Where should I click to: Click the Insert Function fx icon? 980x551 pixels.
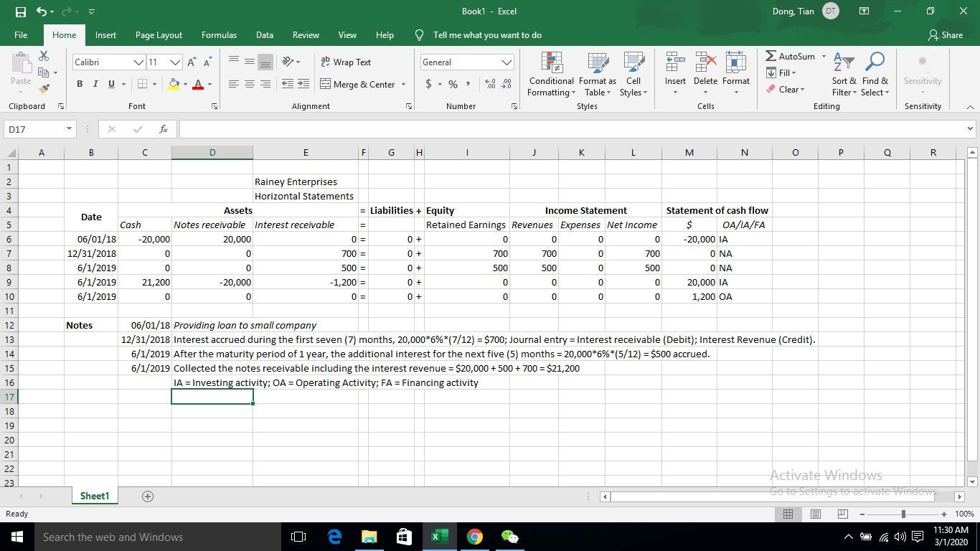pos(164,129)
